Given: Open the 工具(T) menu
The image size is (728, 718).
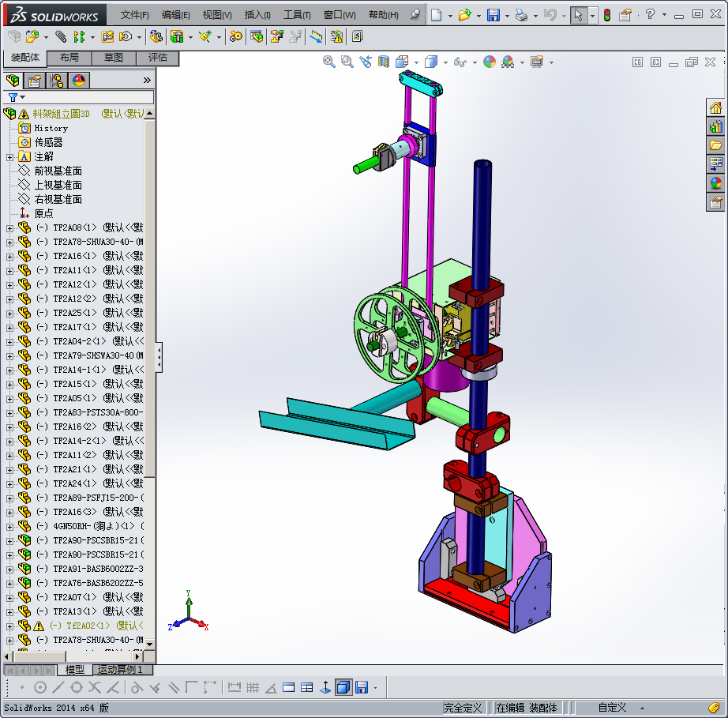Looking at the screenshot, I should click(x=297, y=15).
